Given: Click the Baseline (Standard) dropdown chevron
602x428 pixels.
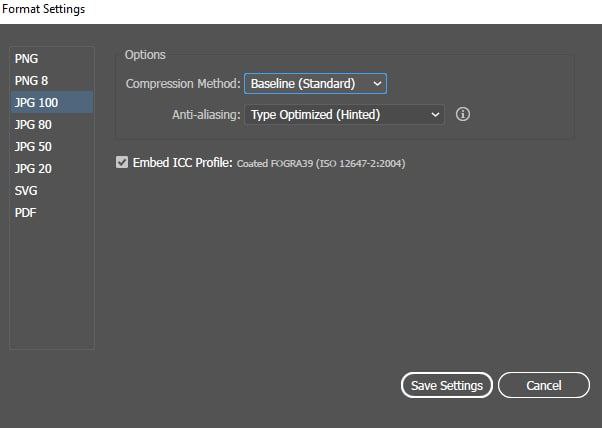Looking at the screenshot, I should tap(377, 83).
